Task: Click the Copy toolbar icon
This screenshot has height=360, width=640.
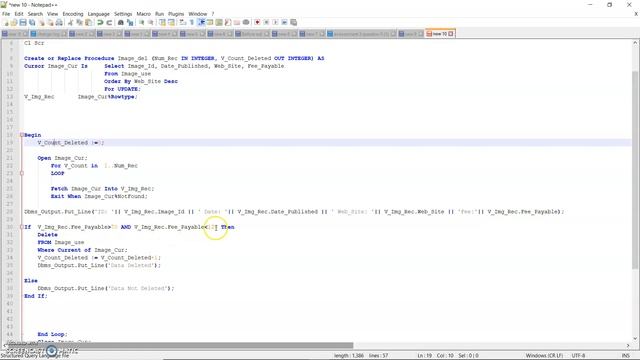Action: tap(79, 22)
